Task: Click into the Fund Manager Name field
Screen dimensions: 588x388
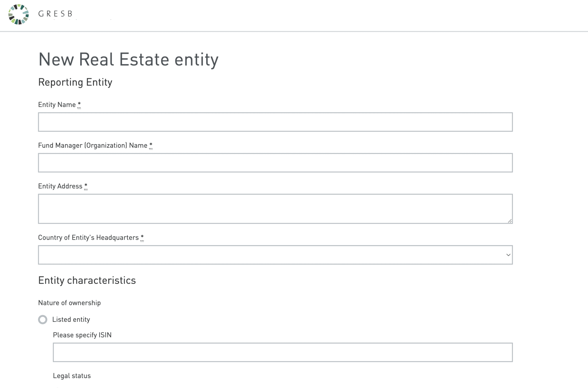Action: coord(275,163)
